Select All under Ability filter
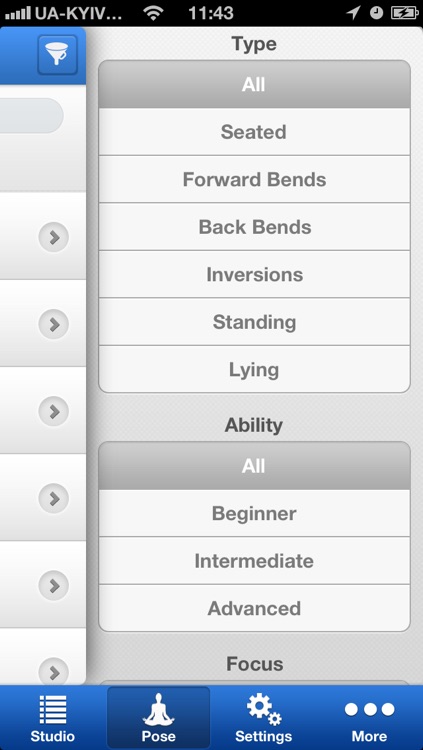 254,465
